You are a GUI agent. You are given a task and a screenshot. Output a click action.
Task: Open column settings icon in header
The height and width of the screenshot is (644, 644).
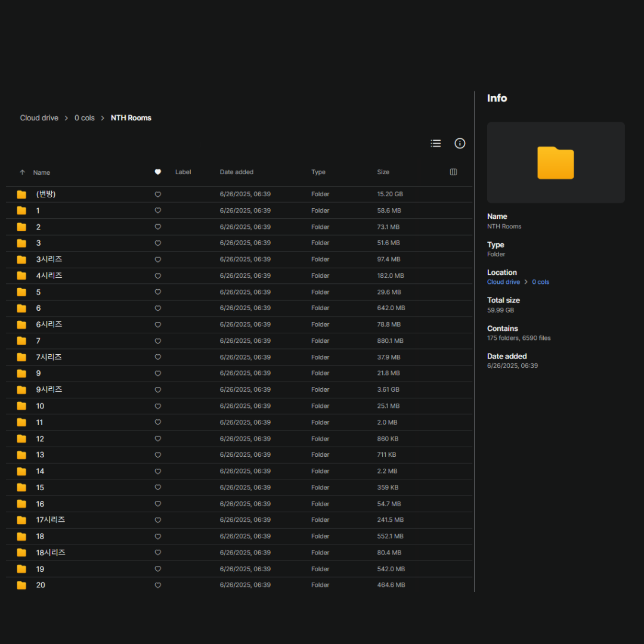453,172
